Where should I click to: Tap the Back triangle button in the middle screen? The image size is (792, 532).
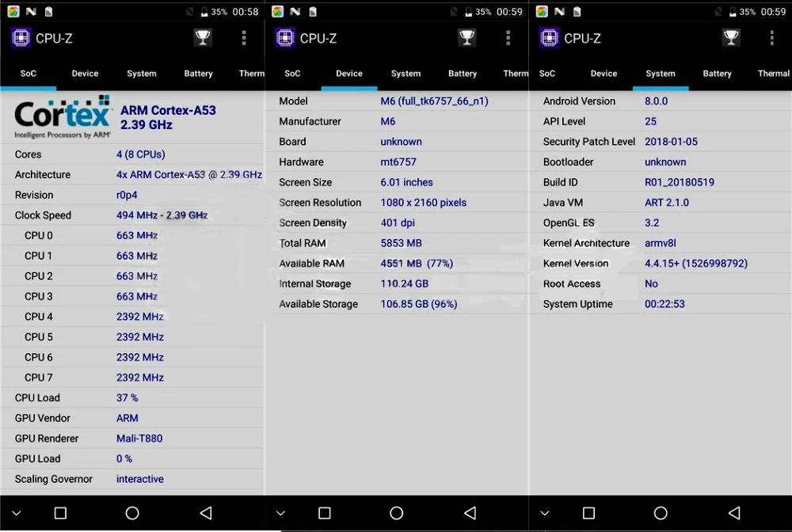[x=470, y=513]
